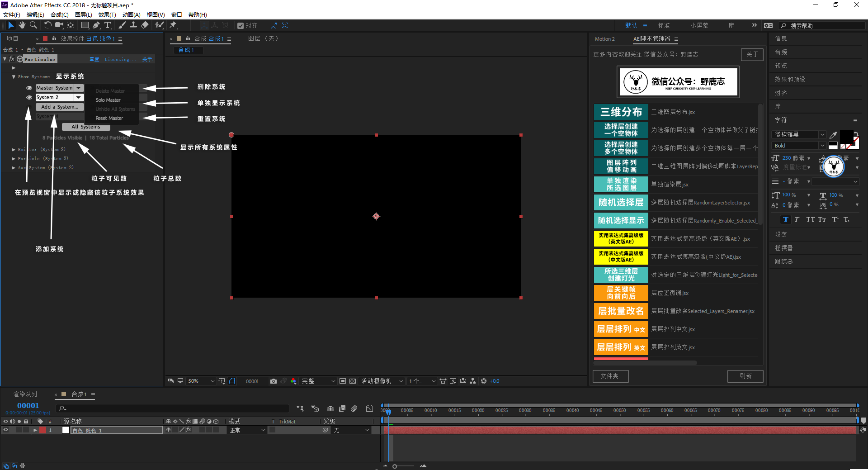Toggle mask and shape path visibility

pyautogui.click(x=232, y=381)
